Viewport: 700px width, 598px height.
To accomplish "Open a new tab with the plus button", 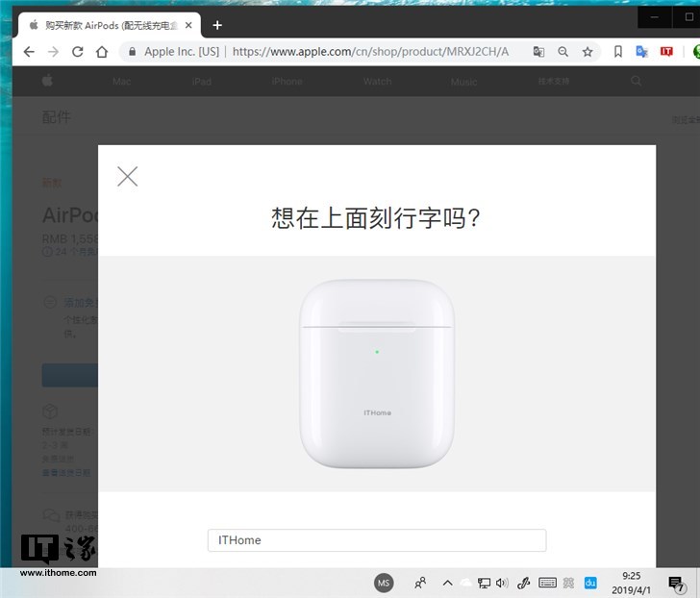I will pyautogui.click(x=217, y=25).
